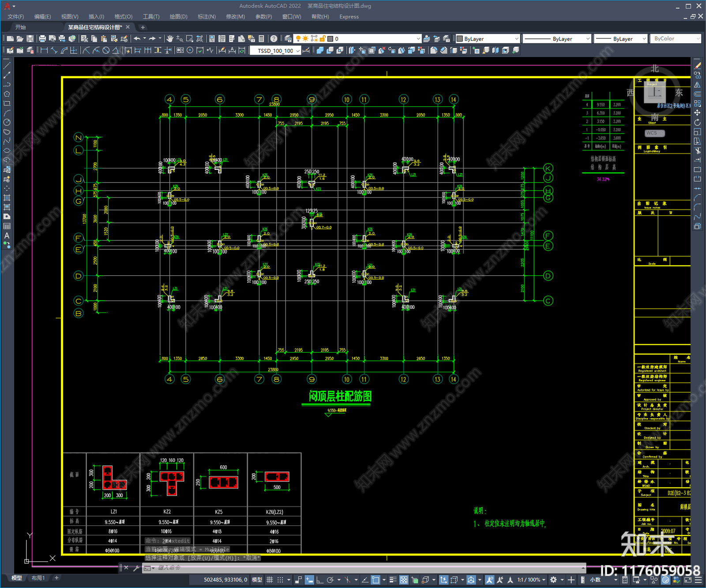Open the QuickCalc calculator icon

(261, 39)
